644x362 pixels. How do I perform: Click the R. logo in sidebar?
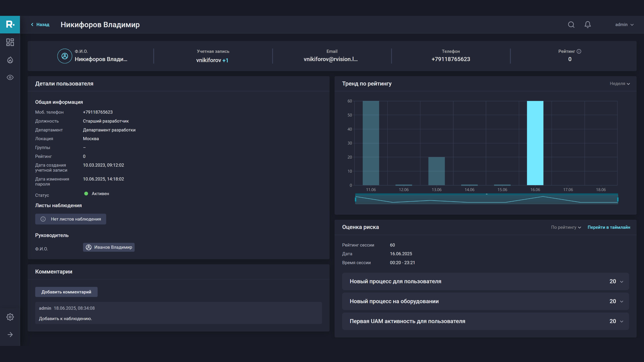pyautogui.click(x=10, y=24)
